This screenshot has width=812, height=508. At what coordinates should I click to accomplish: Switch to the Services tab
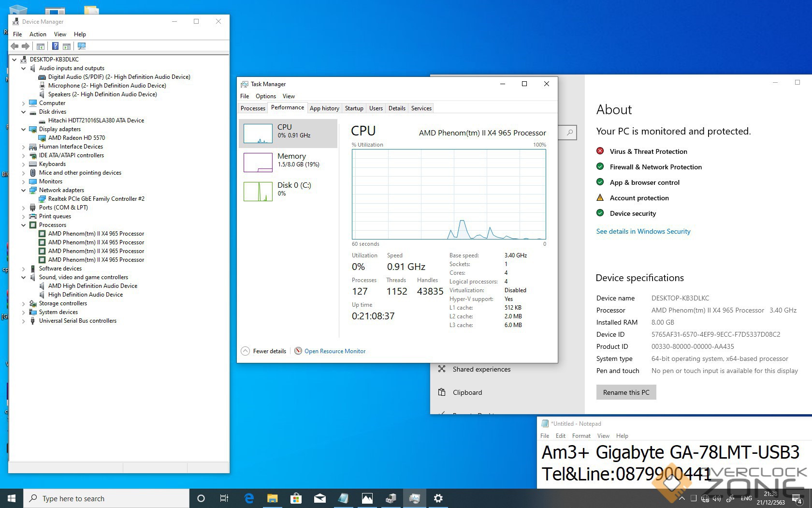pyautogui.click(x=421, y=108)
